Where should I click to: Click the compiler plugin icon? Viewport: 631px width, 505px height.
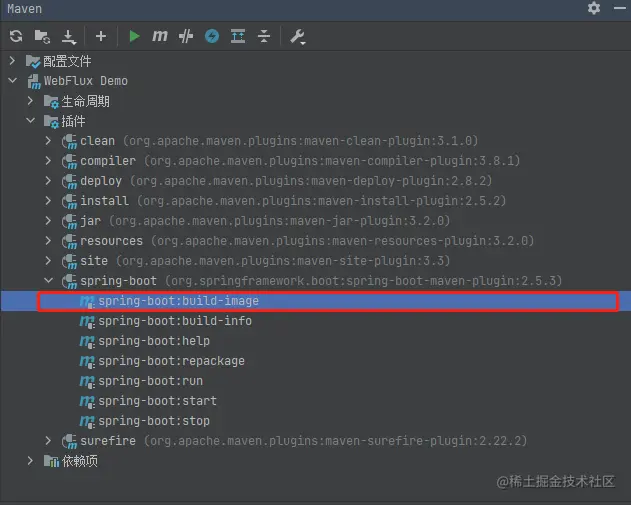point(69,161)
